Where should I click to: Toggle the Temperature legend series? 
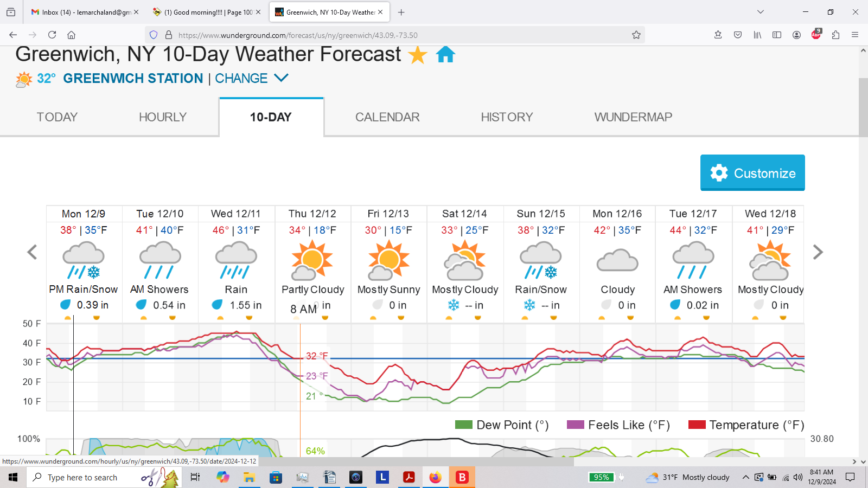coord(697,425)
